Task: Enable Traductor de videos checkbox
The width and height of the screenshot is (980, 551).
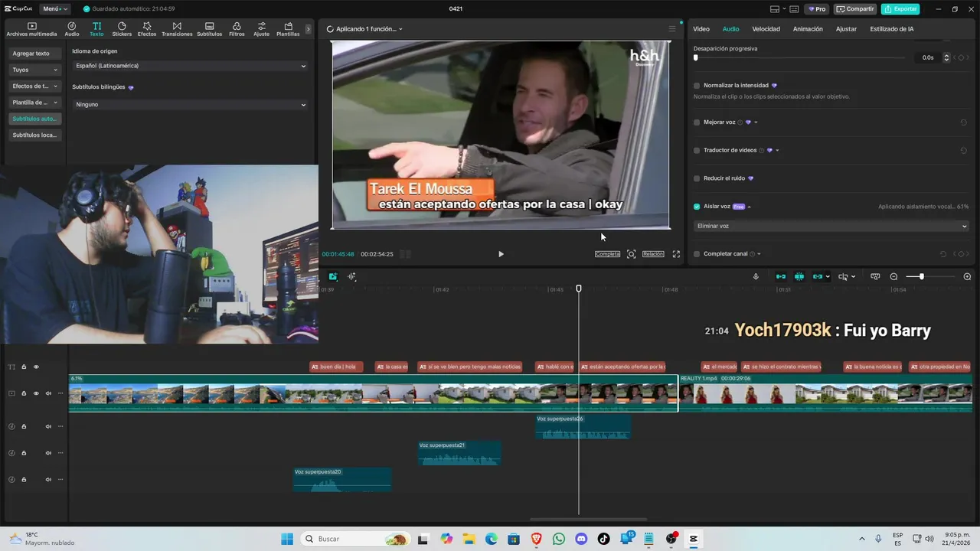Action: pyautogui.click(x=697, y=151)
